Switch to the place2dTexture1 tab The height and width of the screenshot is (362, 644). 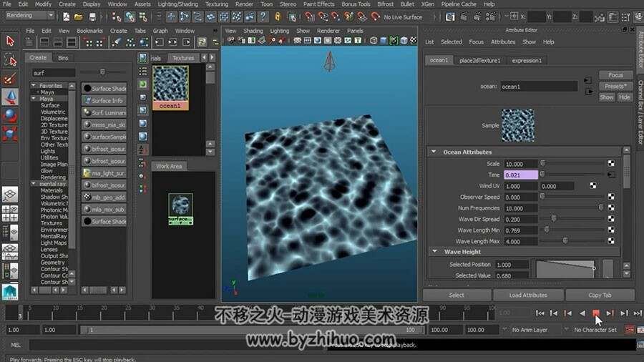pyautogui.click(x=479, y=60)
